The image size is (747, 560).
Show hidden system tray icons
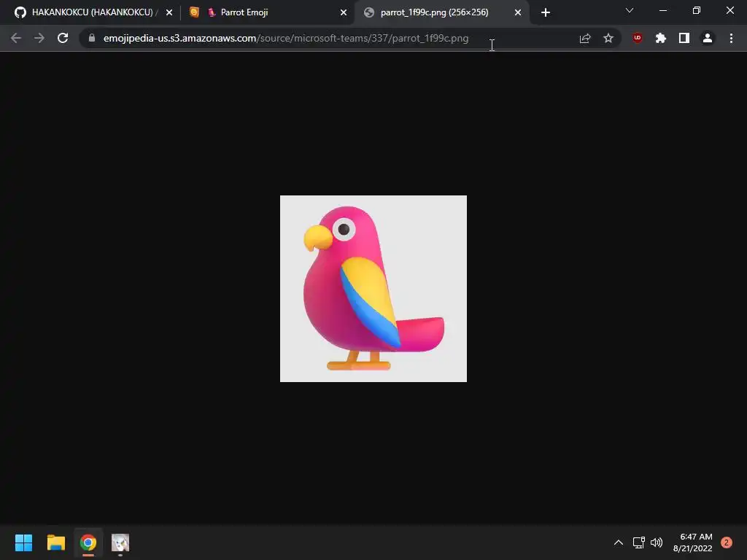[619, 542]
